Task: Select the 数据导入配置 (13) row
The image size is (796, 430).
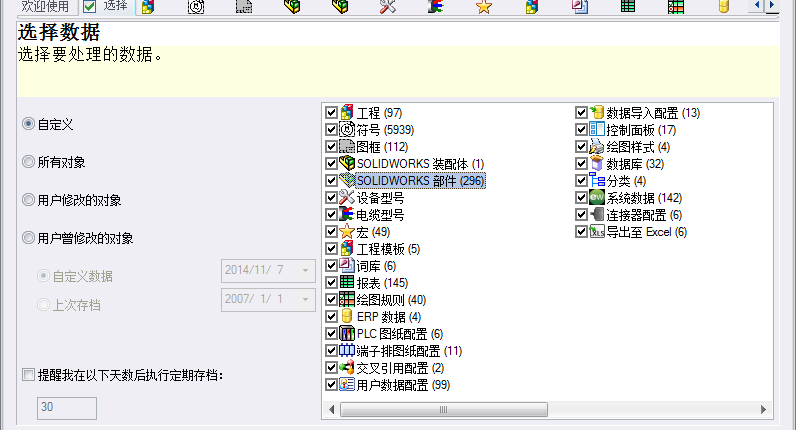Action: tap(653, 113)
